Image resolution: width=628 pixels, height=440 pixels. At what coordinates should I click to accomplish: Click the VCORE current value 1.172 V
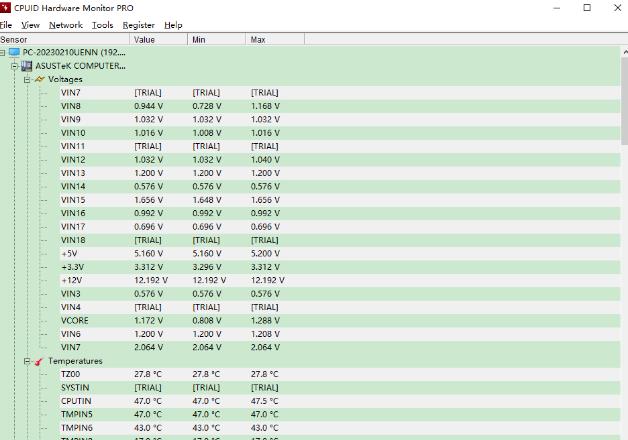149,321
